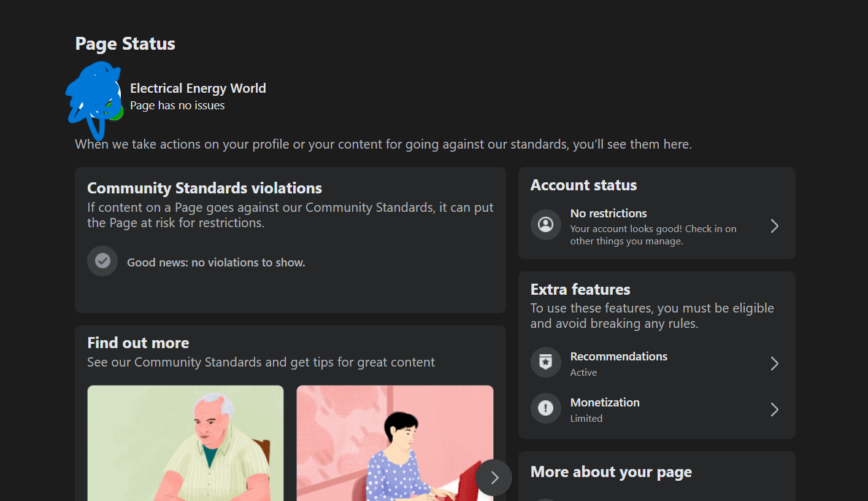This screenshot has height=501, width=868.
Task: Click the Good news no violations message
Action: tap(216, 263)
